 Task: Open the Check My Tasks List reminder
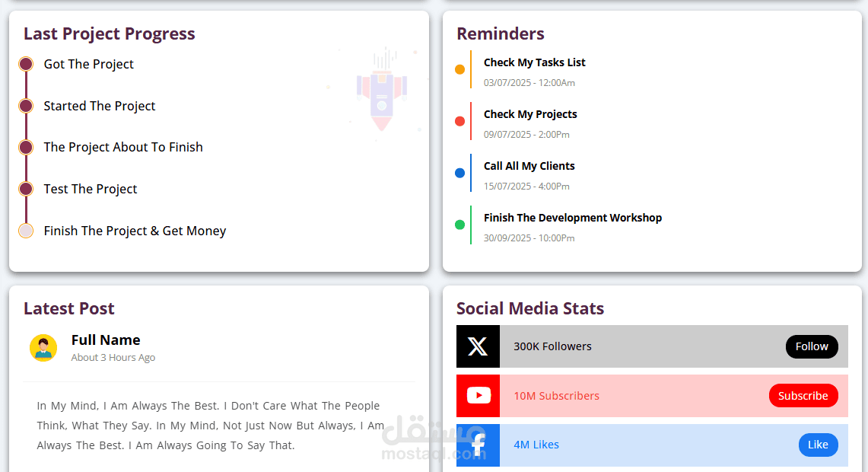(x=534, y=62)
